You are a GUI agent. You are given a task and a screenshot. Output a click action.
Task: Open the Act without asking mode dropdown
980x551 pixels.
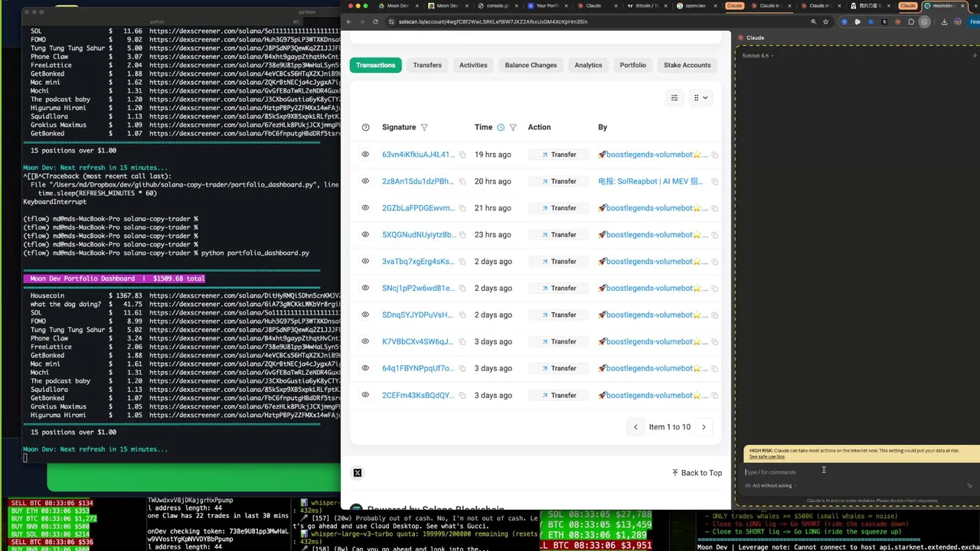click(x=771, y=485)
